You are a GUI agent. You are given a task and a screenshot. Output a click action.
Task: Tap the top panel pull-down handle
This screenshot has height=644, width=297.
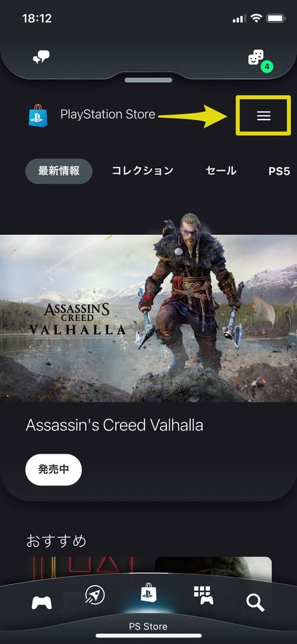[x=148, y=80]
